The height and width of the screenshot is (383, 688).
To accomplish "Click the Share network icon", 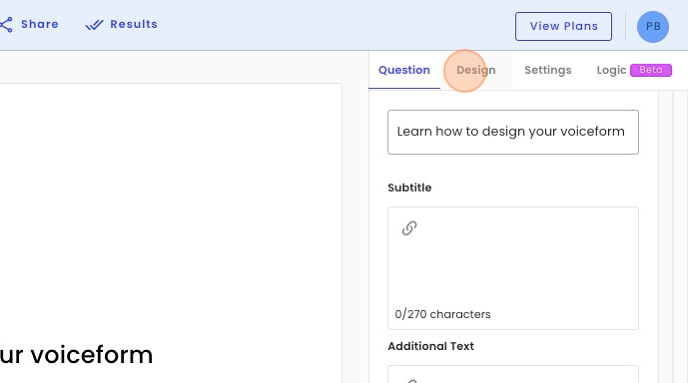I will (6, 25).
